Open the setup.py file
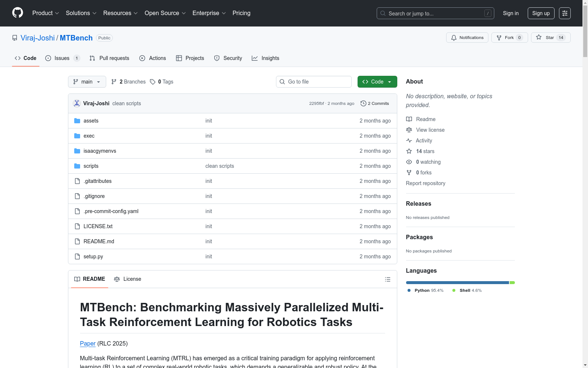 click(93, 256)
